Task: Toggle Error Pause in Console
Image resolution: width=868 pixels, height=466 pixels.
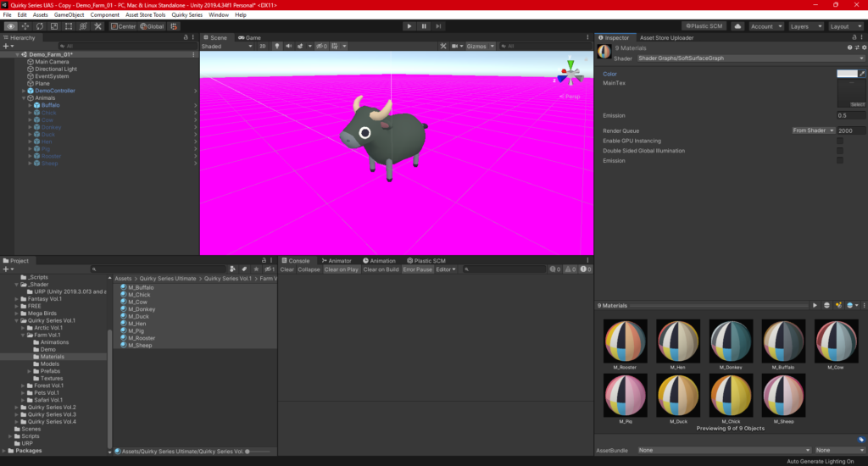Action: pyautogui.click(x=417, y=269)
